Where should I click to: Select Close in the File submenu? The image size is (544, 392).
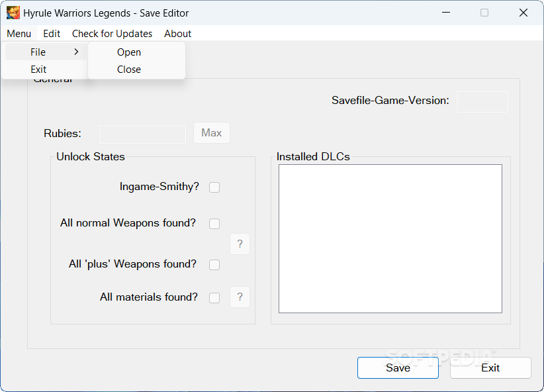point(137,70)
